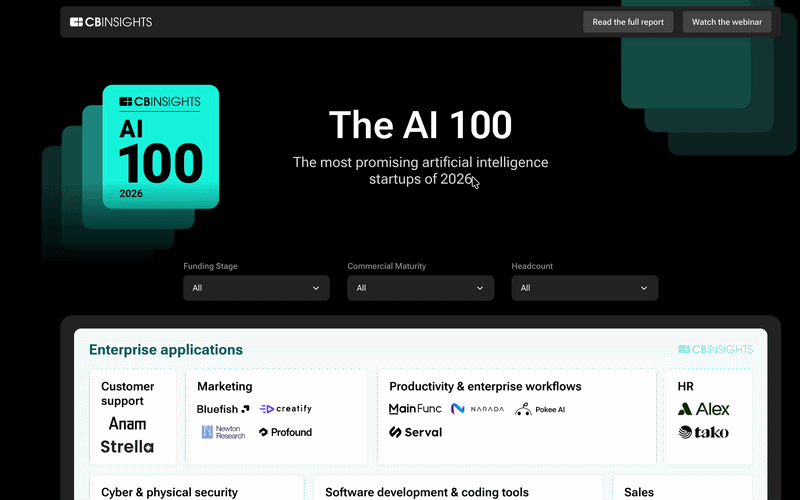Expand the Commercial Maturity dropdown

click(420, 288)
